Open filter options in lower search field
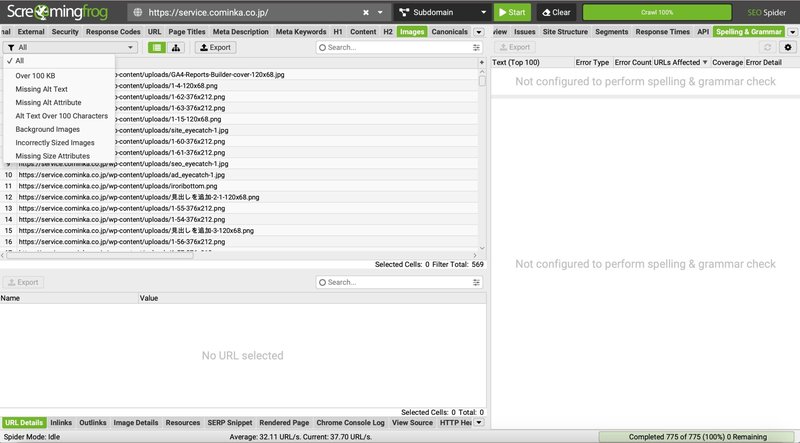 [476, 282]
